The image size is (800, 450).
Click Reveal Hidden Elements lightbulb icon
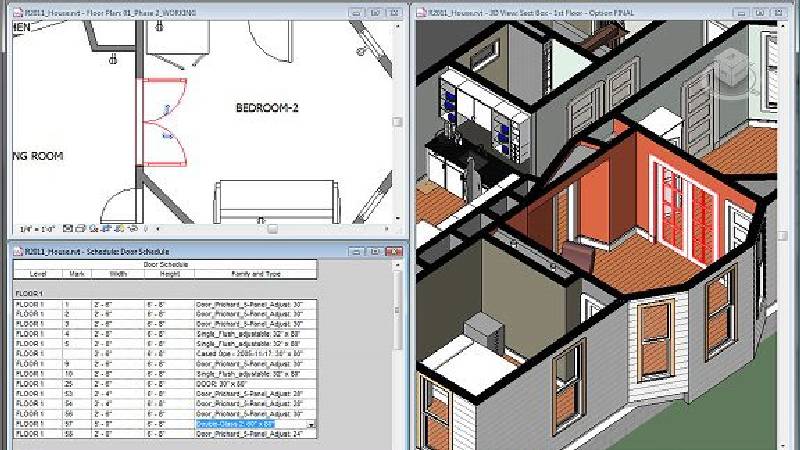click(145, 229)
